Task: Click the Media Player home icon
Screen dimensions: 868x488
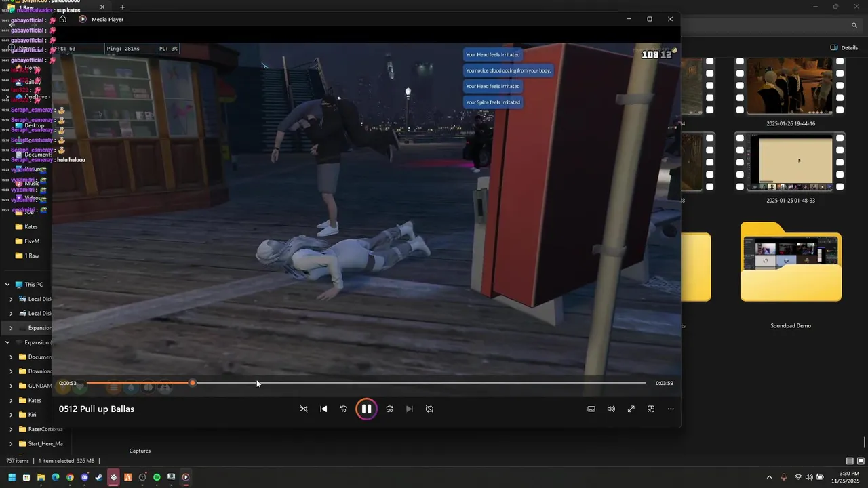Action: [62, 19]
